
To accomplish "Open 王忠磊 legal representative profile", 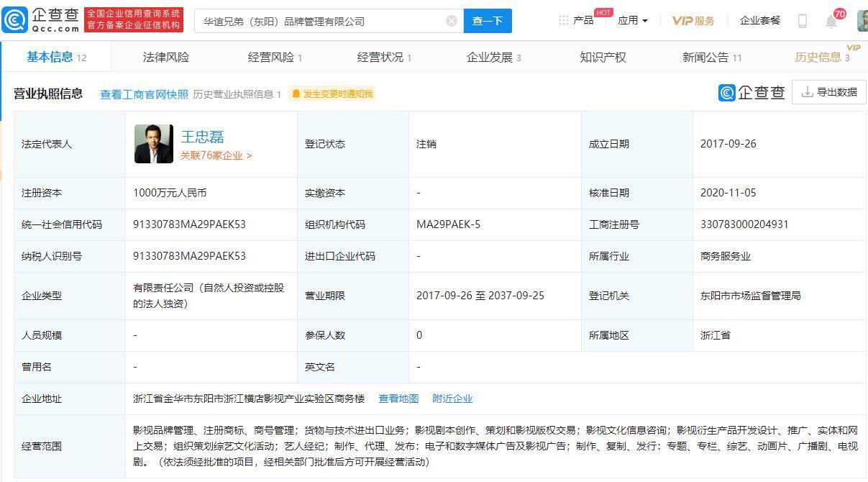I will 202,137.
